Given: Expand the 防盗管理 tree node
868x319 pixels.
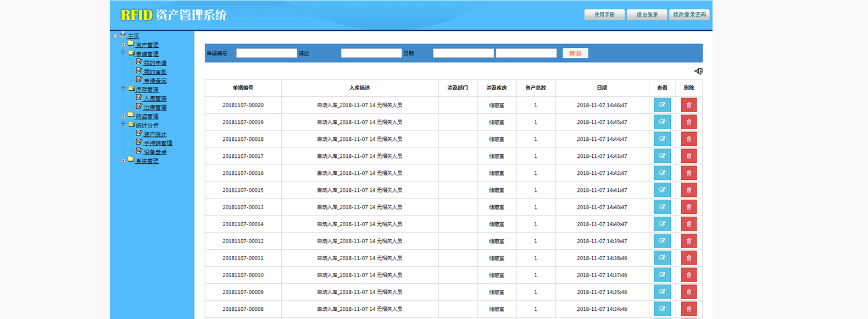Looking at the screenshot, I should pyautogui.click(x=123, y=116).
